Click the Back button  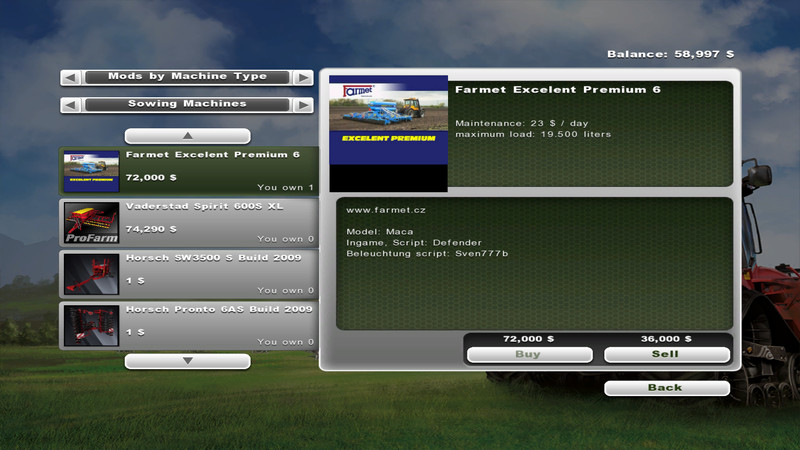[x=666, y=388]
